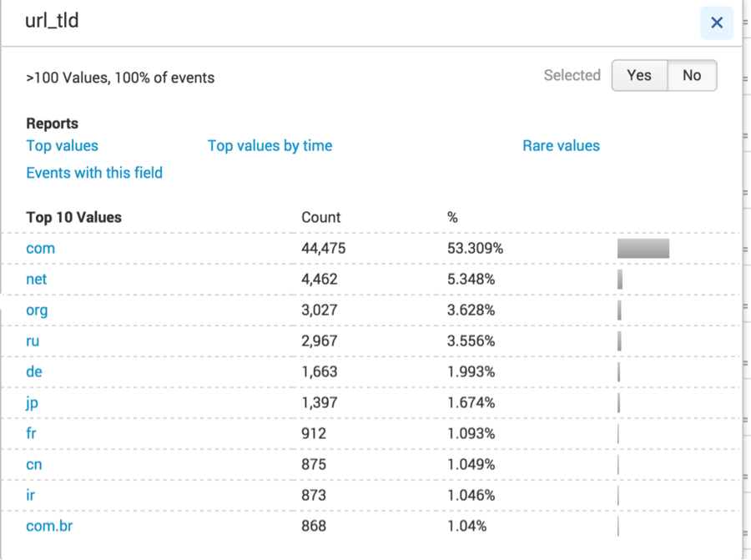Filter by the net value
Screen dimensions: 751x560
click(x=37, y=279)
